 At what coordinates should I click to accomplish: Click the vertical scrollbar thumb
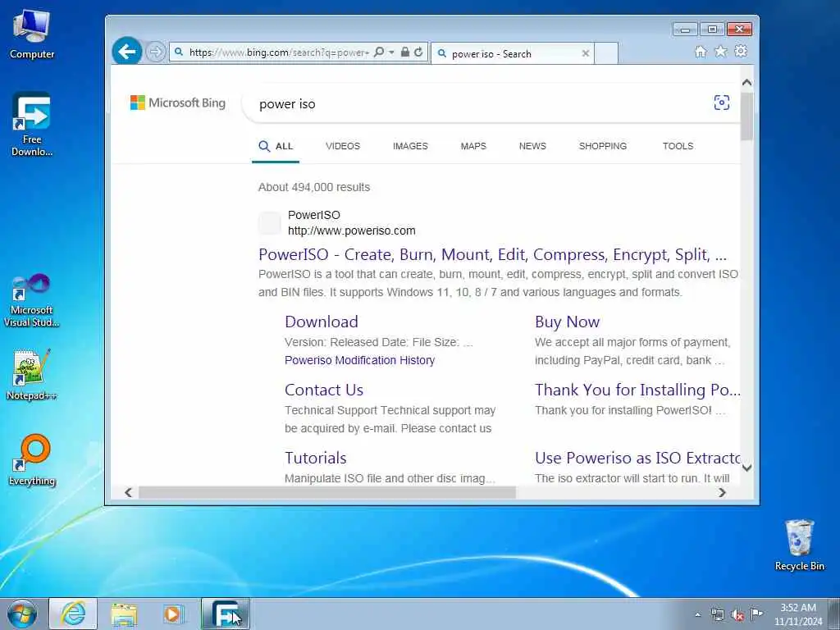point(746,116)
